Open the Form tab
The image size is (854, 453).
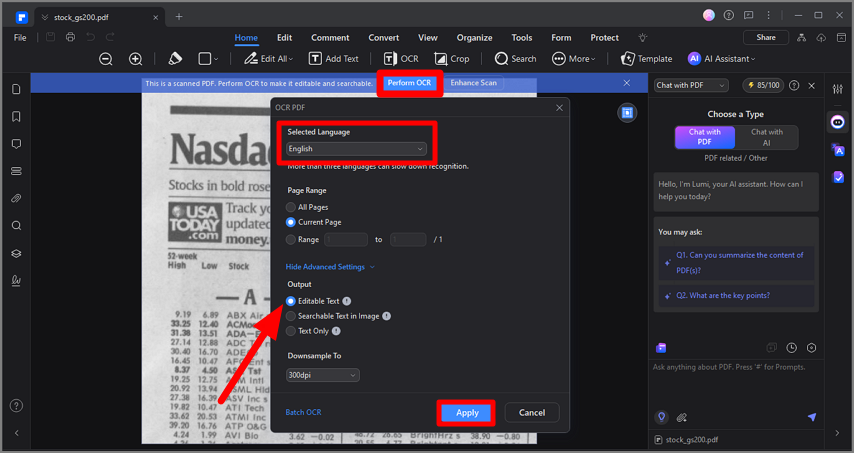(561, 38)
